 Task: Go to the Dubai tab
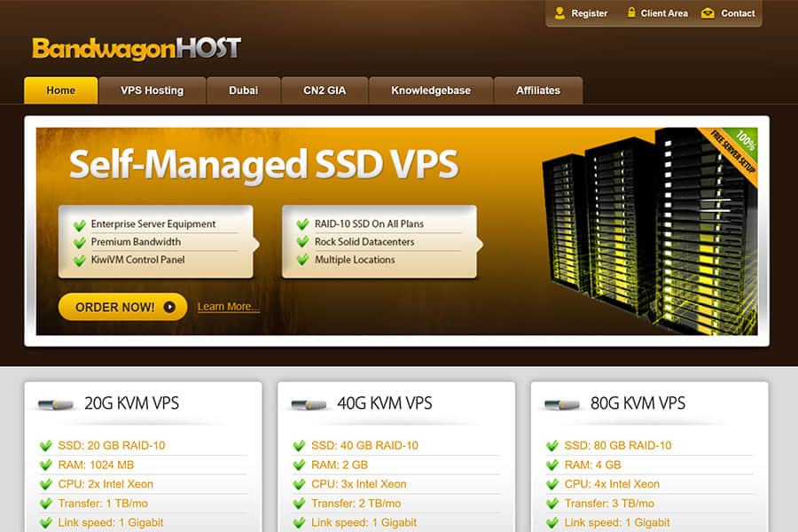[x=243, y=90]
